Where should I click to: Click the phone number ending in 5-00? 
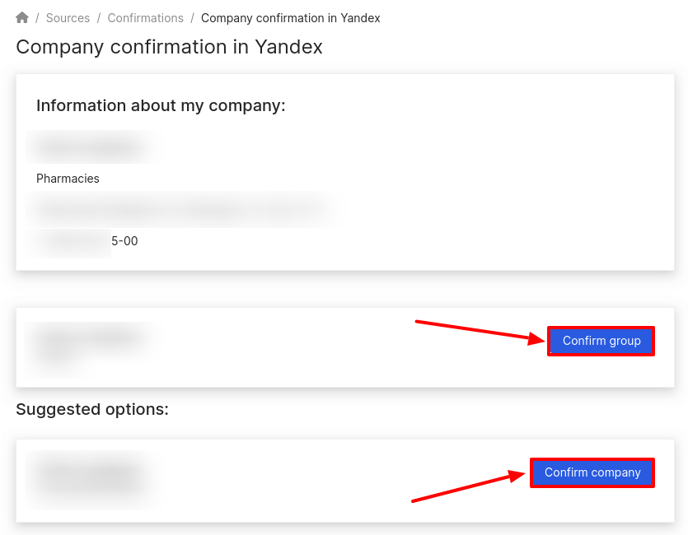coord(83,241)
